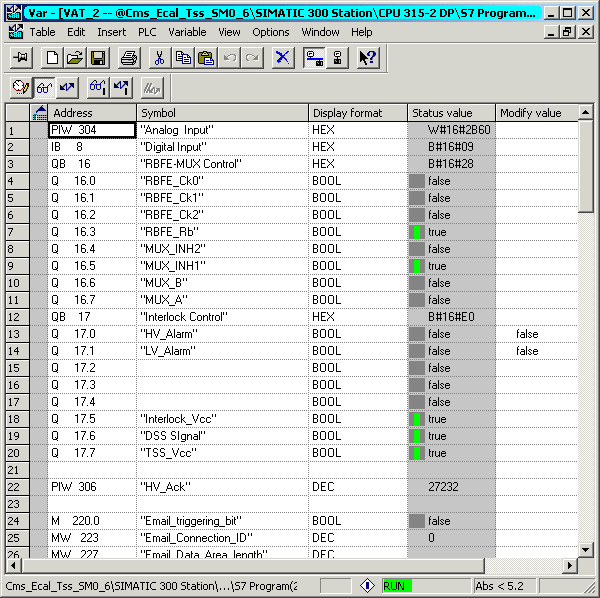Open an existing variable table

coord(75,58)
